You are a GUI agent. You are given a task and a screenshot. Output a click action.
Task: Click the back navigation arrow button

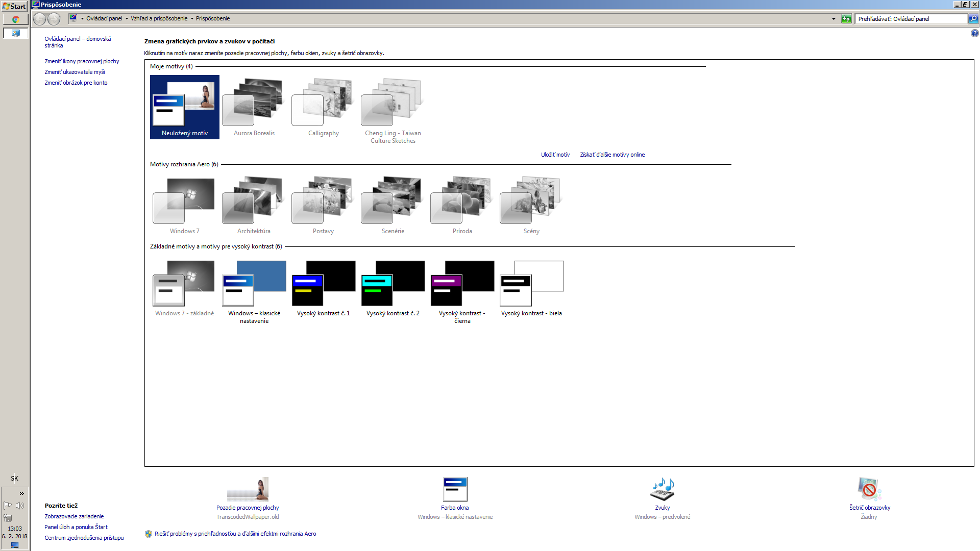[40, 19]
